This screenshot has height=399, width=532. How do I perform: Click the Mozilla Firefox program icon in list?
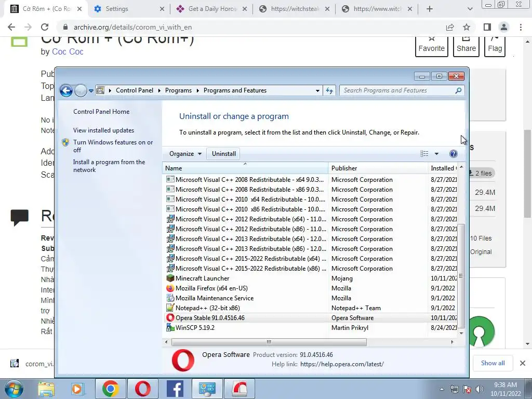click(x=170, y=288)
